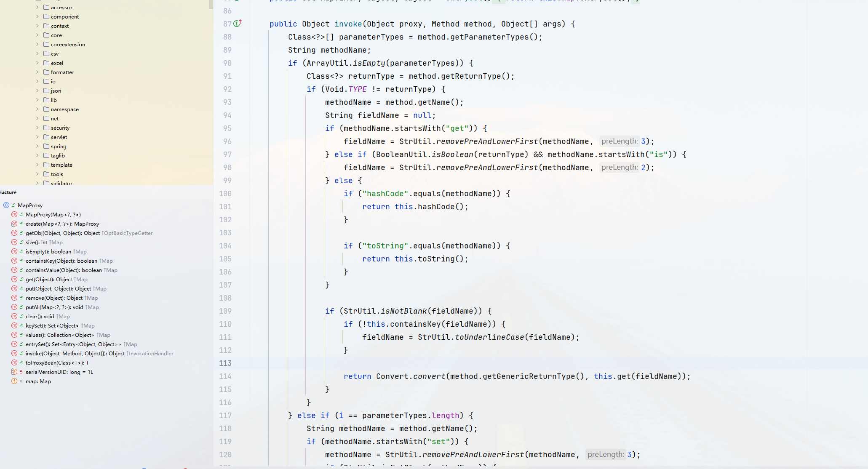The width and height of the screenshot is (868, 469).
Task: Click line number 113 in the gutter
Action: click(x=225, y=363)
